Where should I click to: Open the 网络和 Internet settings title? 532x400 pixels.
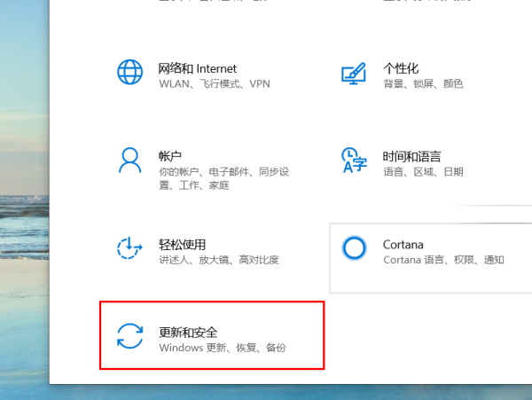pyautogui.click(x=198, y=68)
